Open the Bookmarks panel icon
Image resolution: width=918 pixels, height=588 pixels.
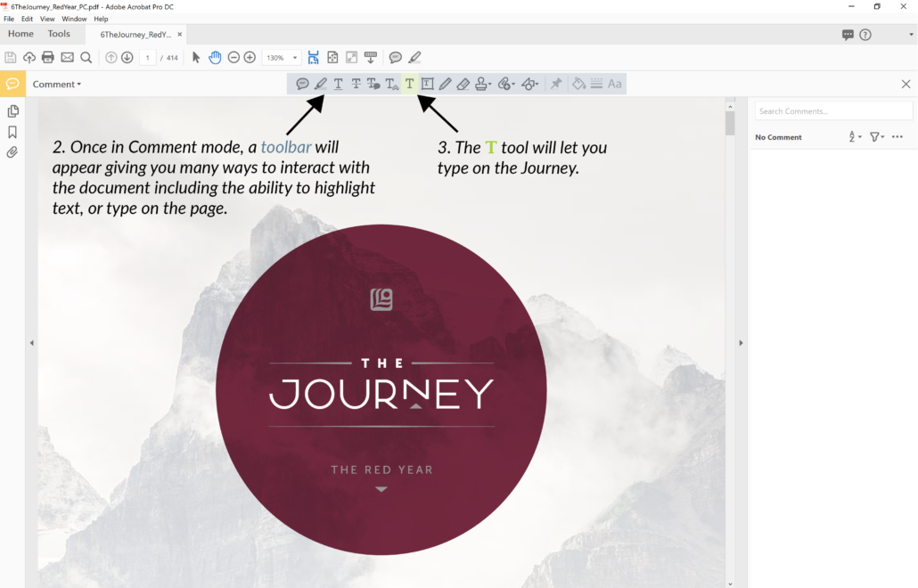(x=12, y=132)
